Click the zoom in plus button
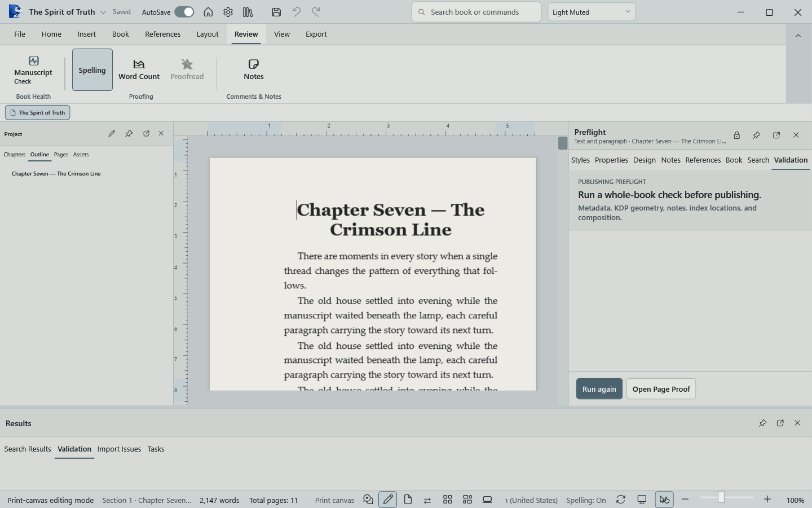The height and width of the screenshot is (508, 812). (x=767, y=500)
